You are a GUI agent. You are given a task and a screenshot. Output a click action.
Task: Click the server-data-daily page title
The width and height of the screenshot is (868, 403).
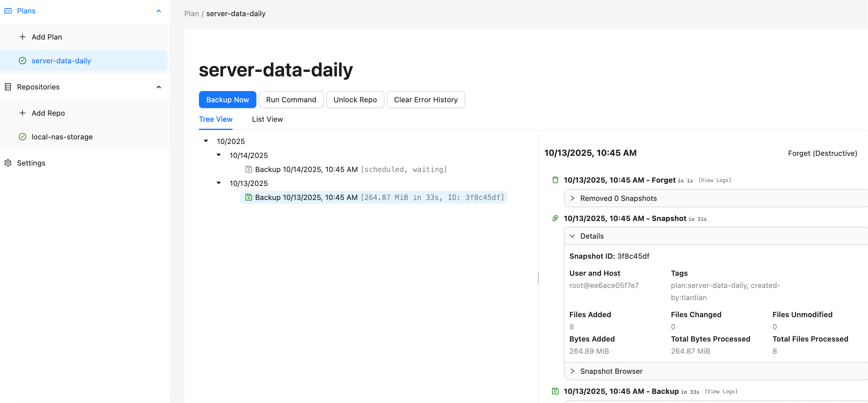pyautogui.click(x=276, y=70)
